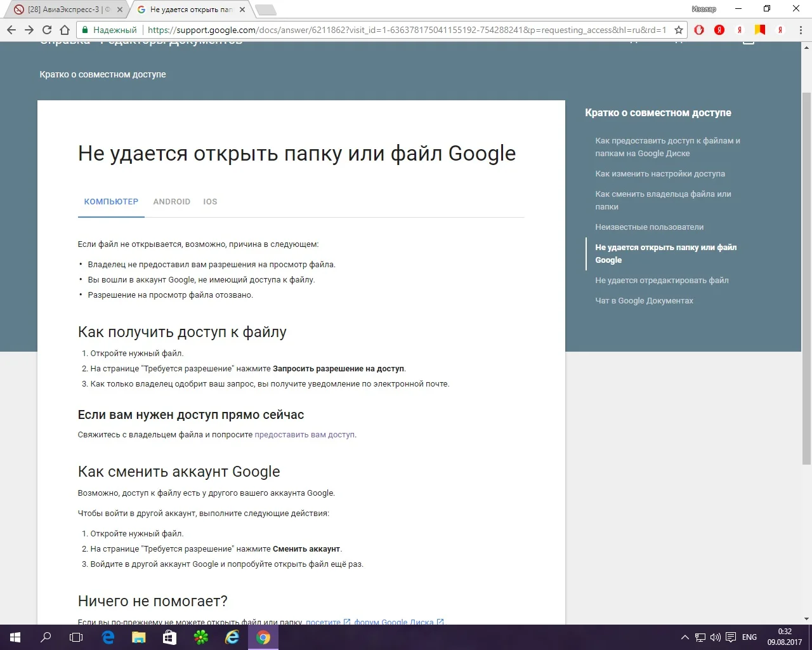Switch to the IOS tab
This screenshot has height=650, width=812.
click(210, 202)
